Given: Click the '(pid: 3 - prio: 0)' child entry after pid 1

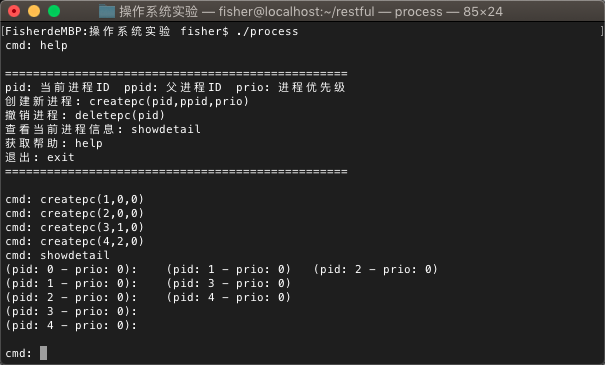Looking at the screenshot, I should pyautogui.click(x=228, y=283).
